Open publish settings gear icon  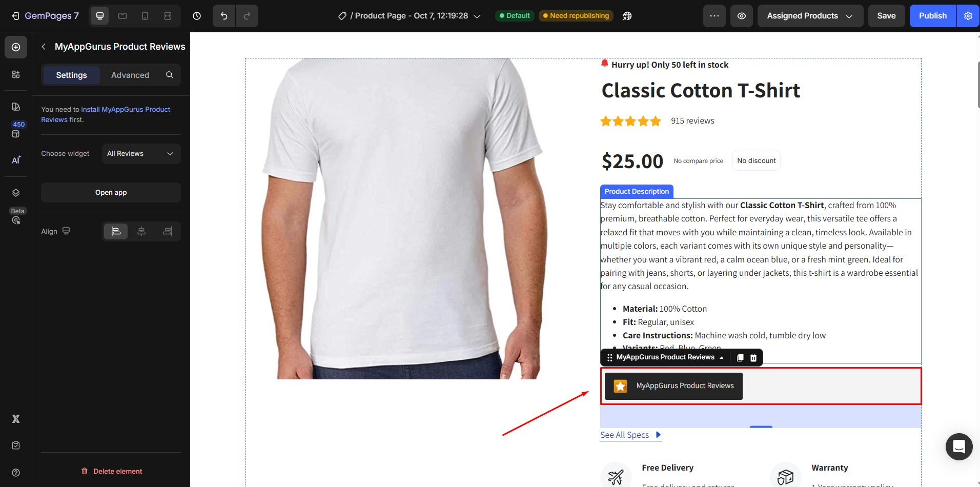tap(968, 16)
